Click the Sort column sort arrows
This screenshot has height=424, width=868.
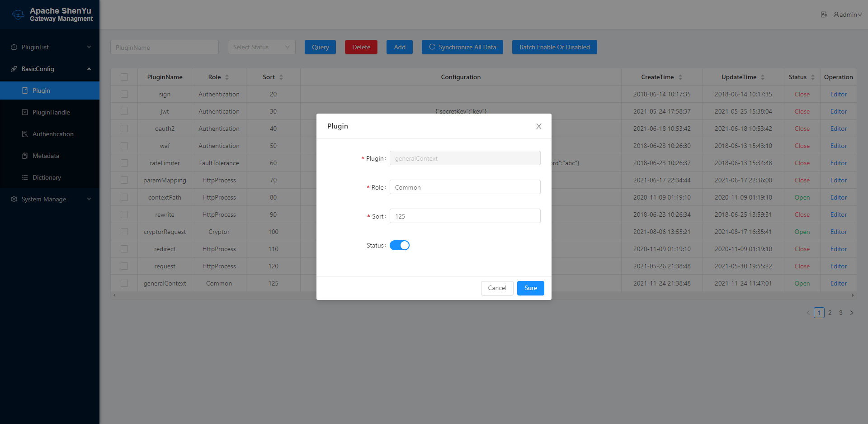[281, 77]
